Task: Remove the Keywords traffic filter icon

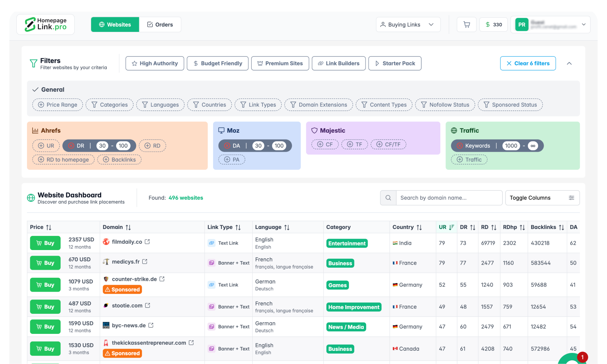Action: coord(459,146)
